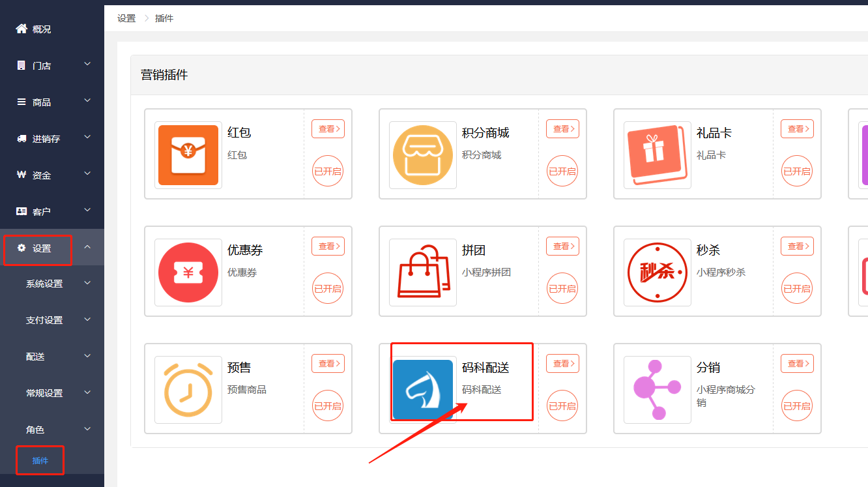Click the 小程序秒杀 description text

[721, 273]
